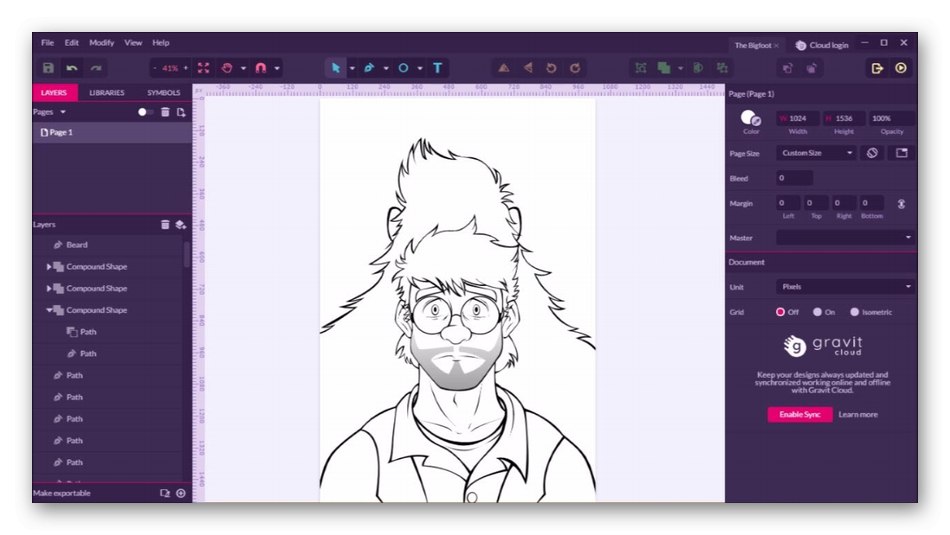Select the Isometric grid radio button
The image size is (950, 535).
click(854, 312)
